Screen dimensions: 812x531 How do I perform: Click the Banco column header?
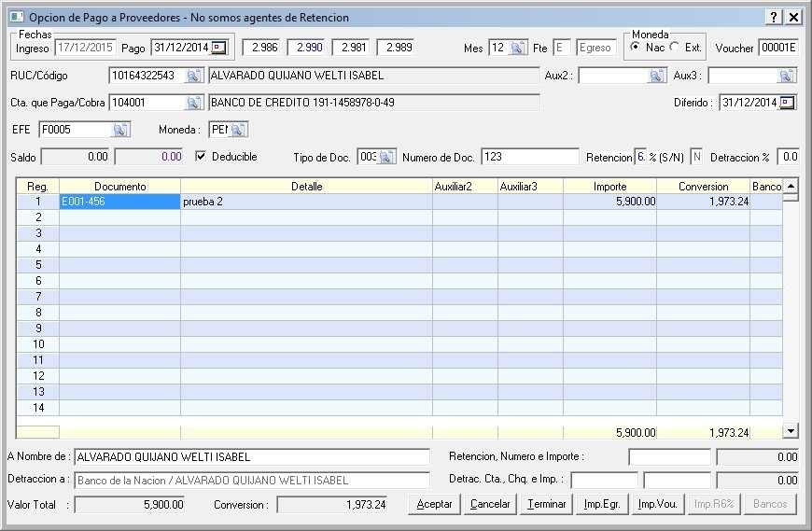point(766,187)
